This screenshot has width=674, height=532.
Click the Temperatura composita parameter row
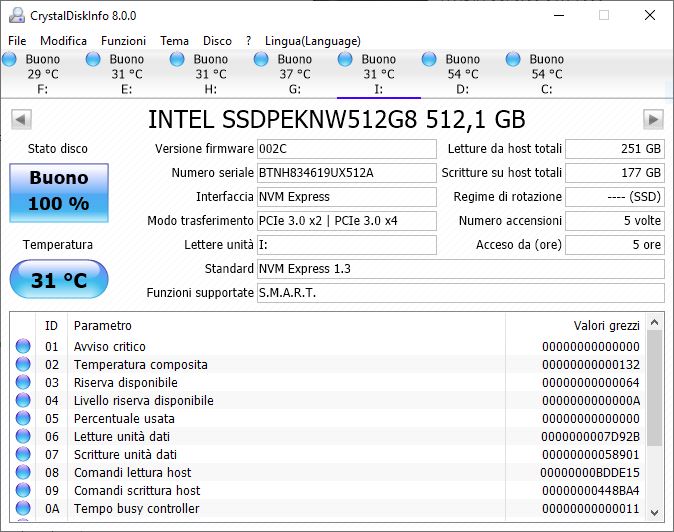pos(328,364)
